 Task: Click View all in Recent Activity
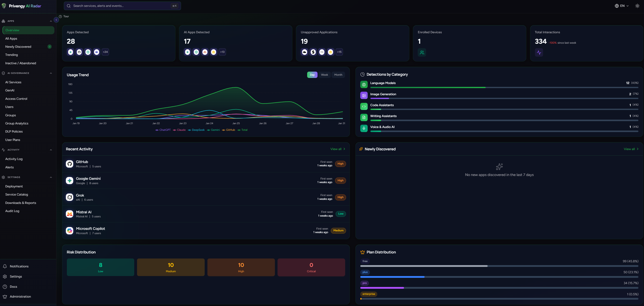[x=336, y=149]
